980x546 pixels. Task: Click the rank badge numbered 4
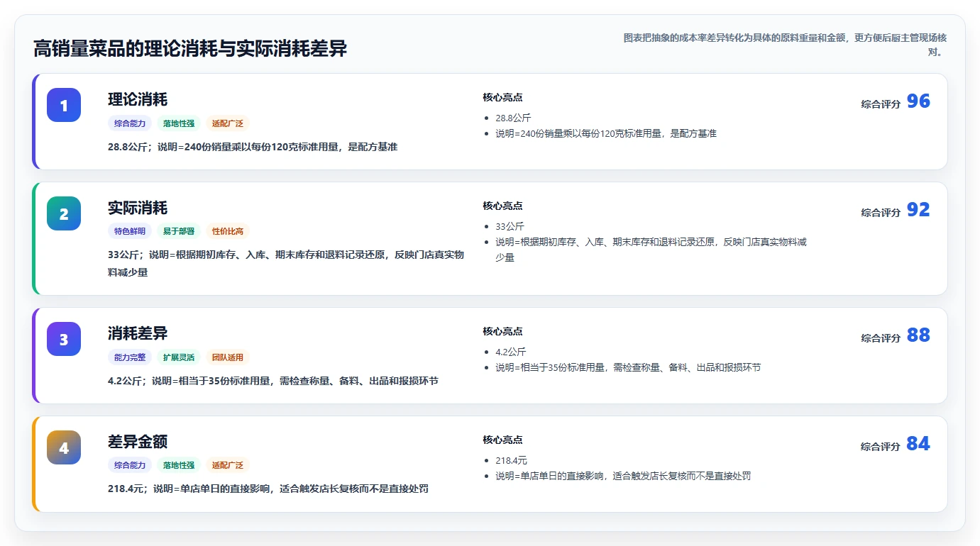tap(64, 447)
